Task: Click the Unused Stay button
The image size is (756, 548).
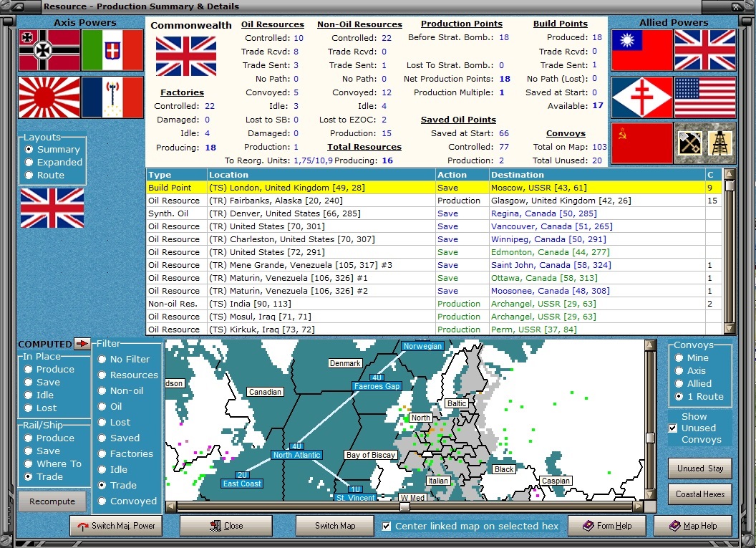Action: pyautogui.click(x=700, y=468)
